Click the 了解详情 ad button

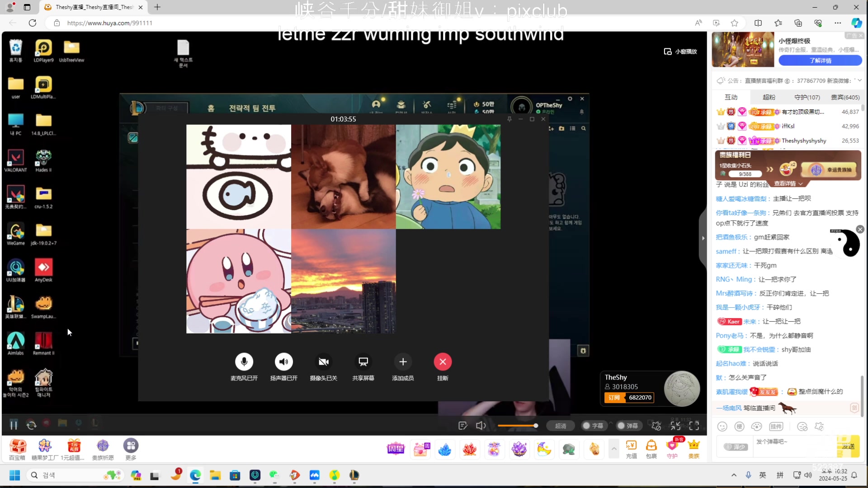820,61
